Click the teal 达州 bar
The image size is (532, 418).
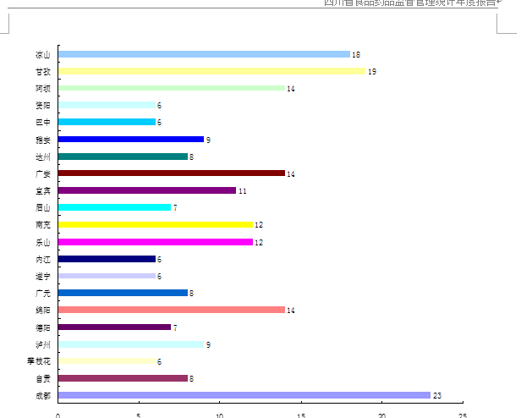123,157
